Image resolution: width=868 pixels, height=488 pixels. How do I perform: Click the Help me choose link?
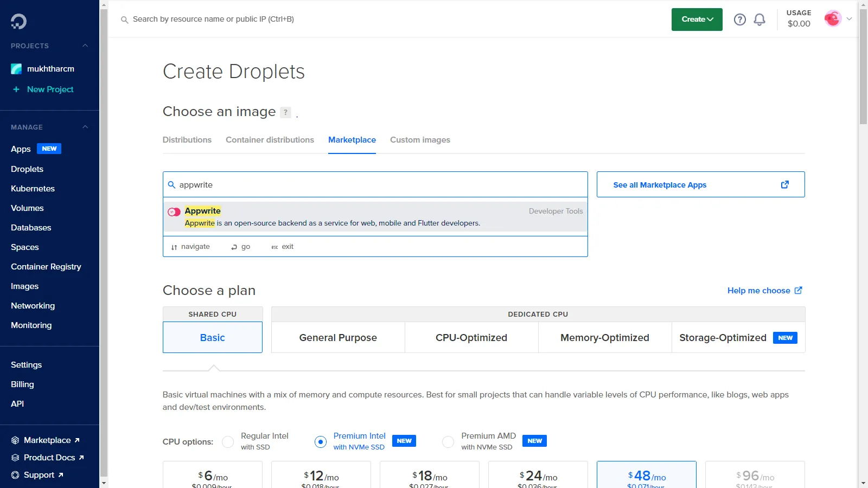pyautogui.click(x=758, y=290)
